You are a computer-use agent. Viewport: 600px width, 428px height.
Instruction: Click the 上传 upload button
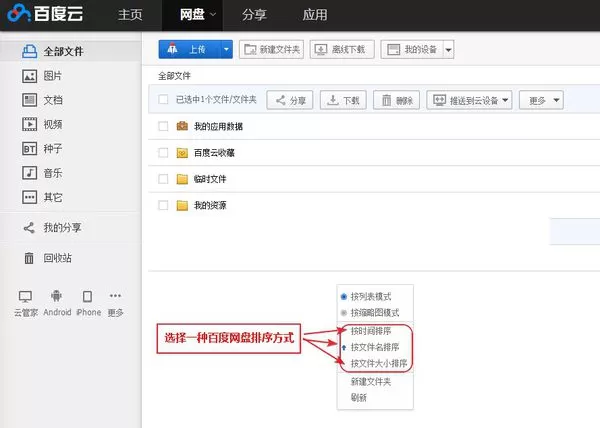click(x=189, y=49)
